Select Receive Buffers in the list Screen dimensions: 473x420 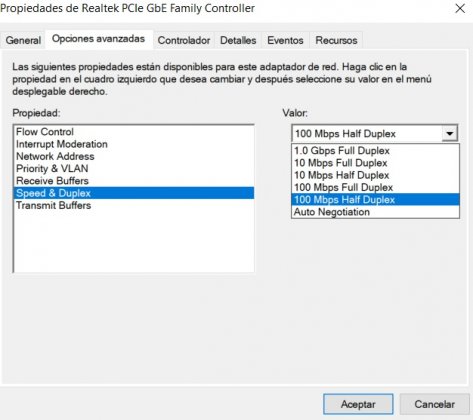pos(134,181)
